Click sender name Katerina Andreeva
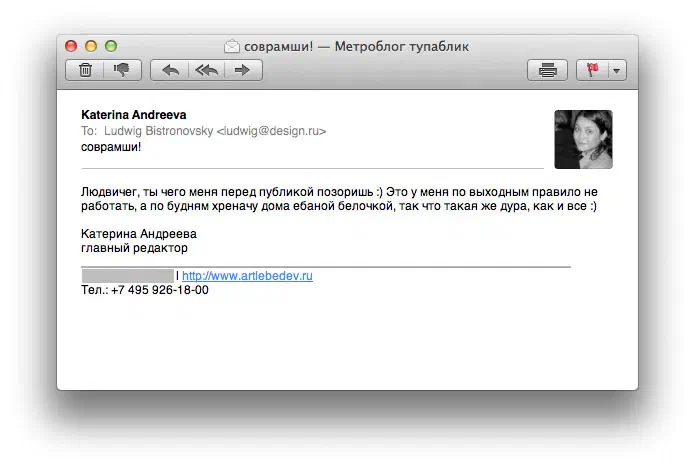Screen dimensions: 695x469 (x=133, y=115)
